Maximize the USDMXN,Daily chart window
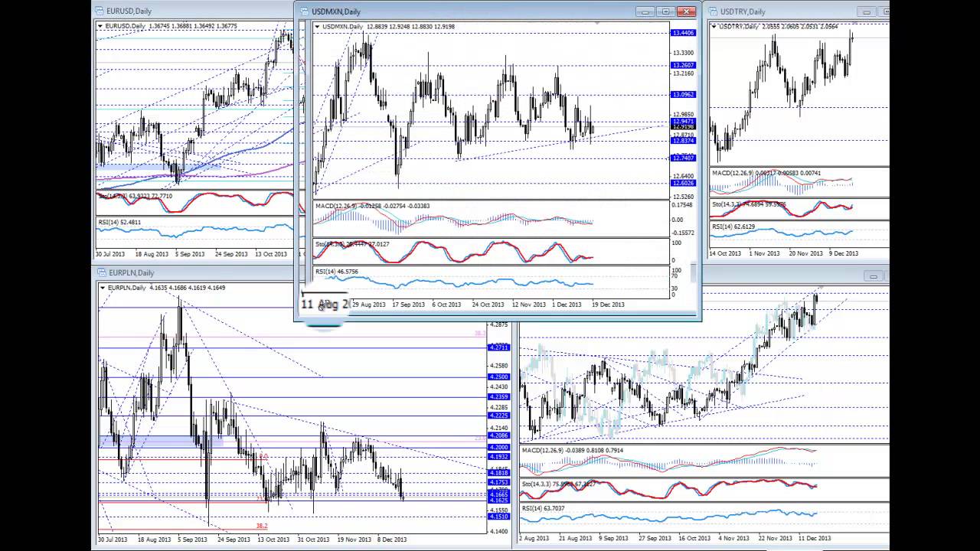 click(x=666, y=11)
